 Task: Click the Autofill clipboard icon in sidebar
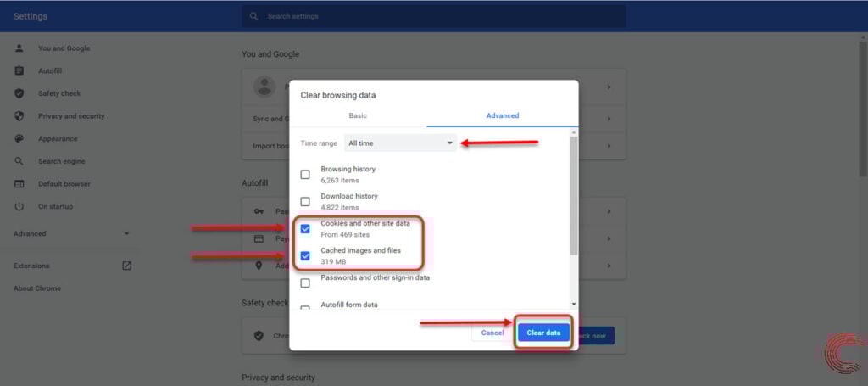click(19, 71)
